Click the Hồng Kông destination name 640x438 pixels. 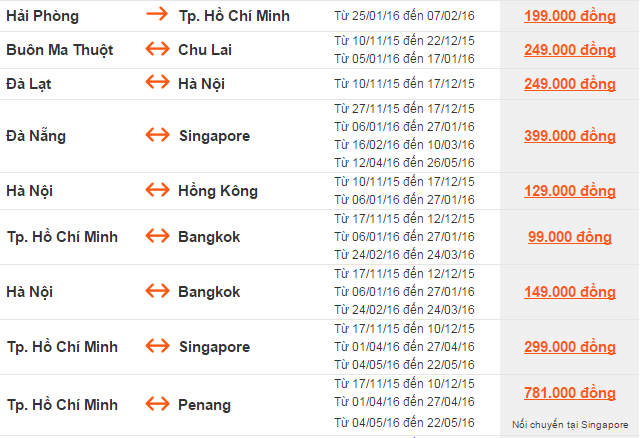point(218,190)
